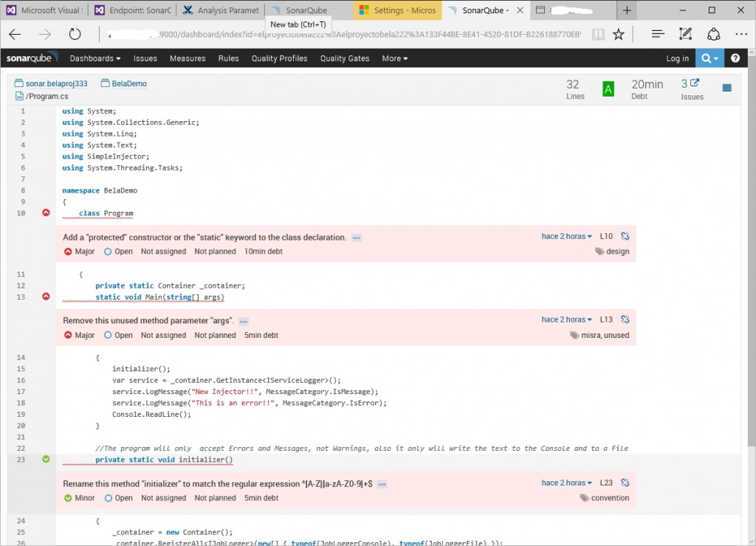Open the Quality Gates page
This screenshot has width=756, height=546.
(x=345, y=58)
